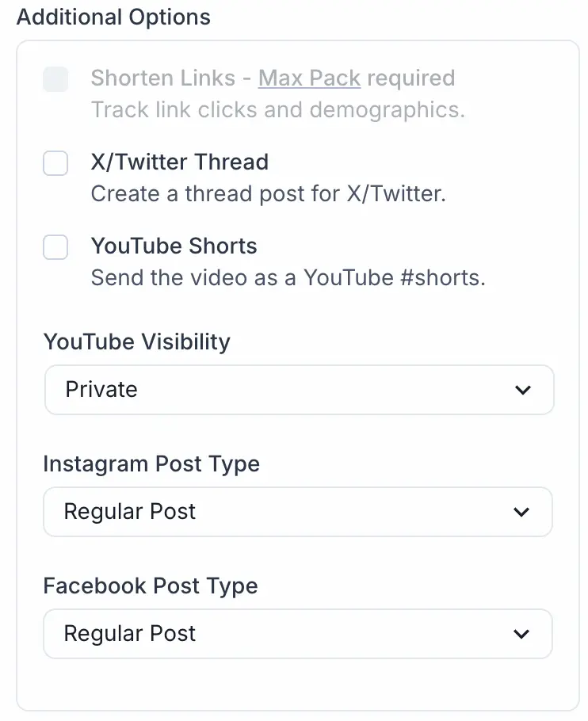Click the disabled Shorten Links checkbox
The image size is (588, 721).
click(55, 79)
